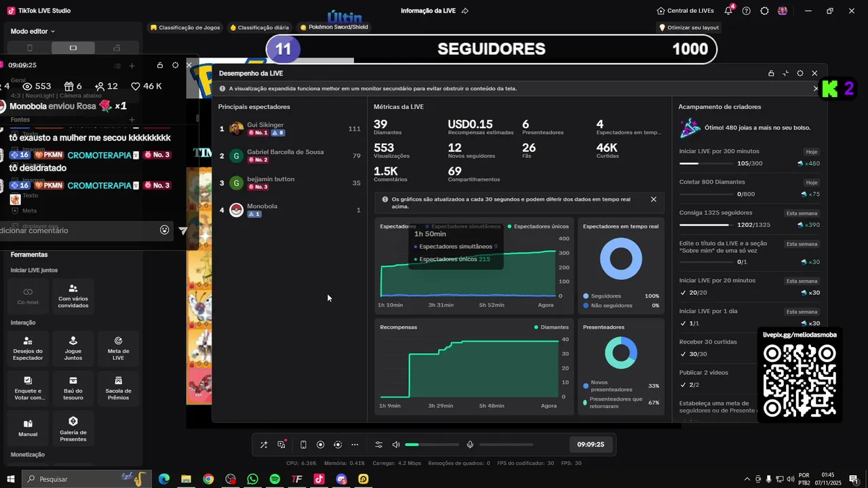868x488 pixels.
Task: Open the Pokémon Sword/Shield tab
Action: tap(333, 28)
